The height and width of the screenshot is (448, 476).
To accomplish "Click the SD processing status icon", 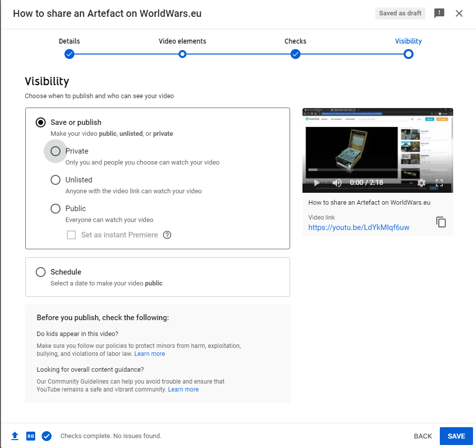I will point(31,436).
